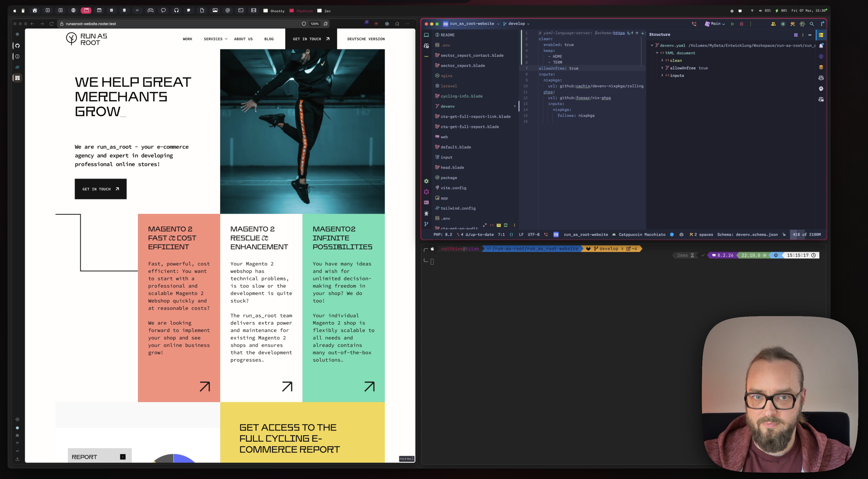
Task: Open the Terminal icon in left sidebar
Action: coord(427,203)
